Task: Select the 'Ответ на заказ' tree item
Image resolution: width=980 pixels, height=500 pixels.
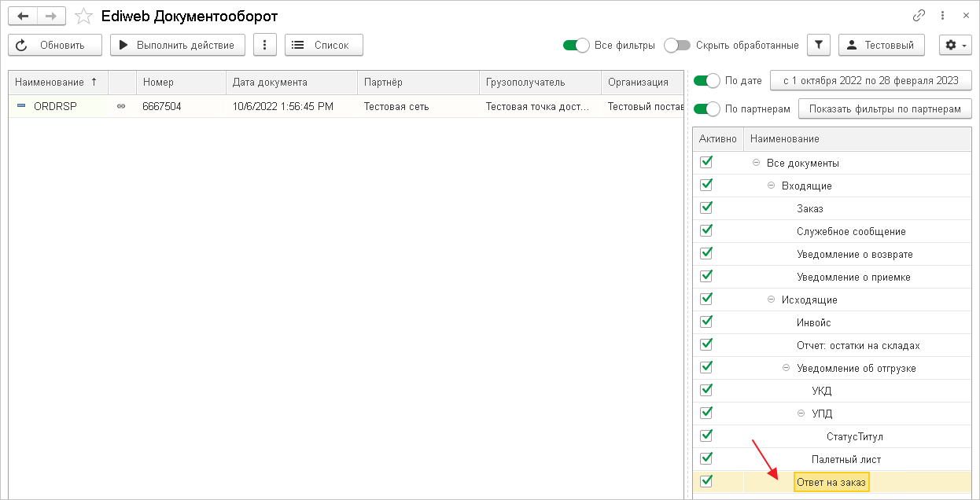Action: tap(831, 482)
